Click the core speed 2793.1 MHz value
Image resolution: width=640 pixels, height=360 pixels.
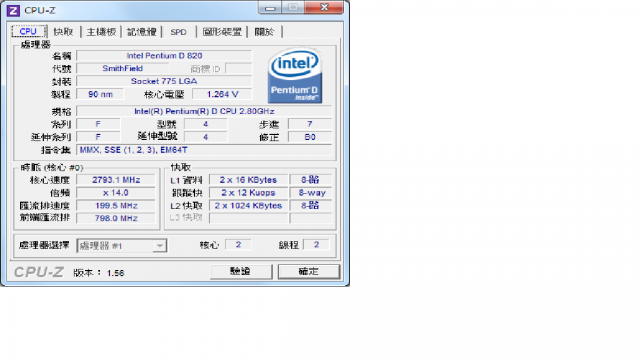coord(116,180)
